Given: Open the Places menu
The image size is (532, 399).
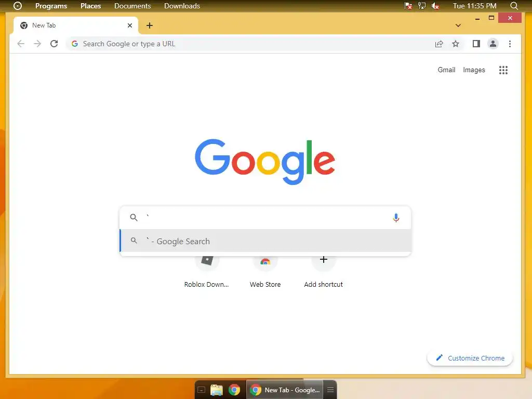Looking at the screenshot, I should pos(90,6).
